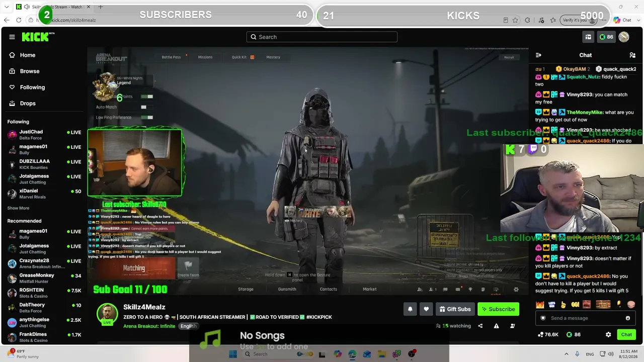Go to Home in the sidebar

tap(28, 55)
